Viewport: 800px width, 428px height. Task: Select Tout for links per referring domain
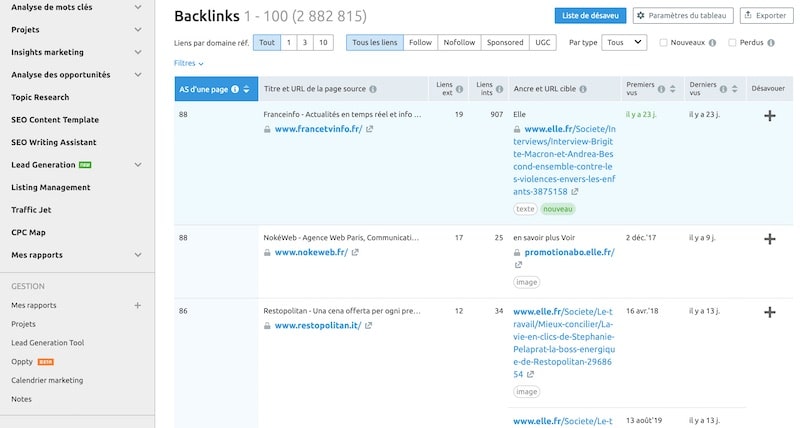(x=267, y=42)
